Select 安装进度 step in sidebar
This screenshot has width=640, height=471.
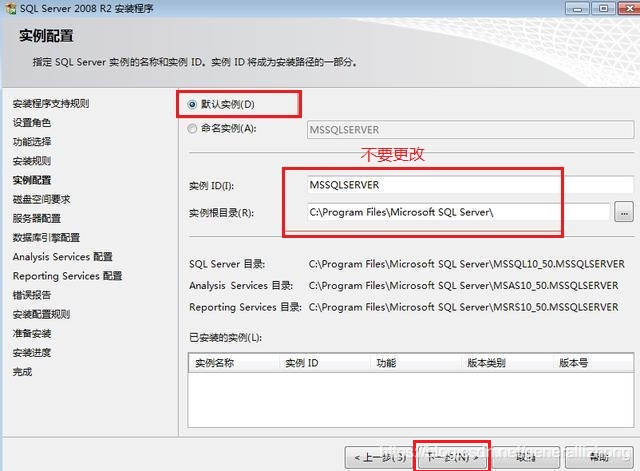(32, 353)
